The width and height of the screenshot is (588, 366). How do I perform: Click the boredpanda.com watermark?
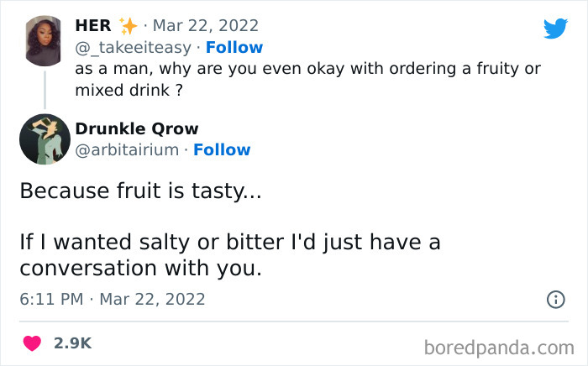pos(497,345)
